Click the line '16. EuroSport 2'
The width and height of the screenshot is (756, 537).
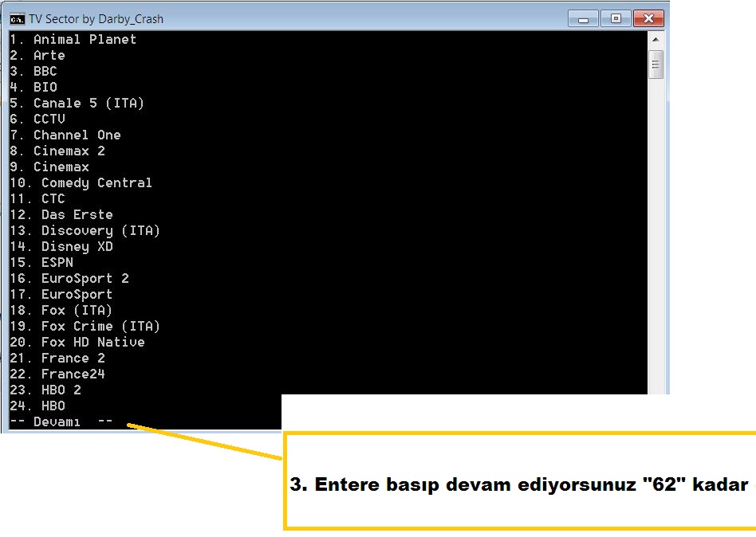tap(69, 278)
